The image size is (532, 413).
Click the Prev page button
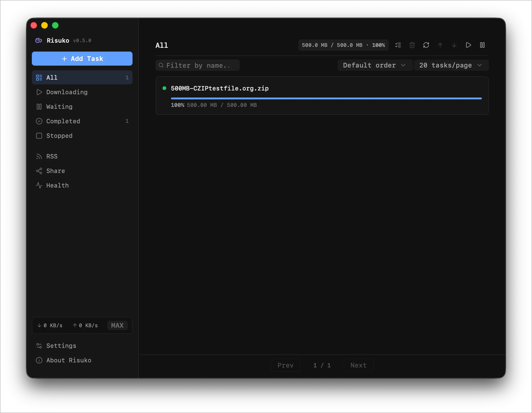click(285, 365)
